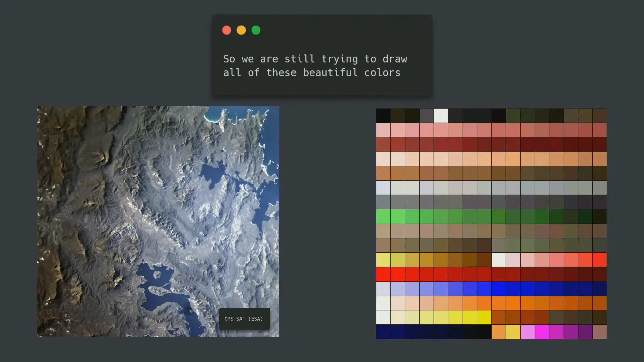Pick a bright green swatch from the green row

coord(383,217)
